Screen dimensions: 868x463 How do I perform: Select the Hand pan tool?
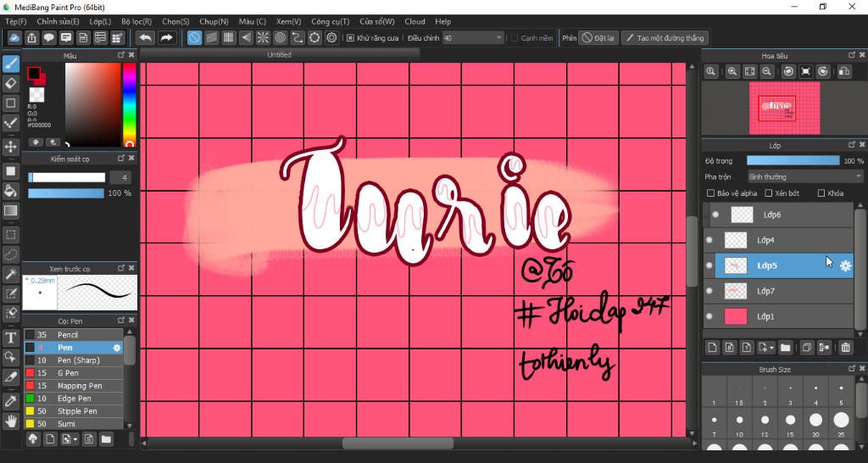[10, 421]
